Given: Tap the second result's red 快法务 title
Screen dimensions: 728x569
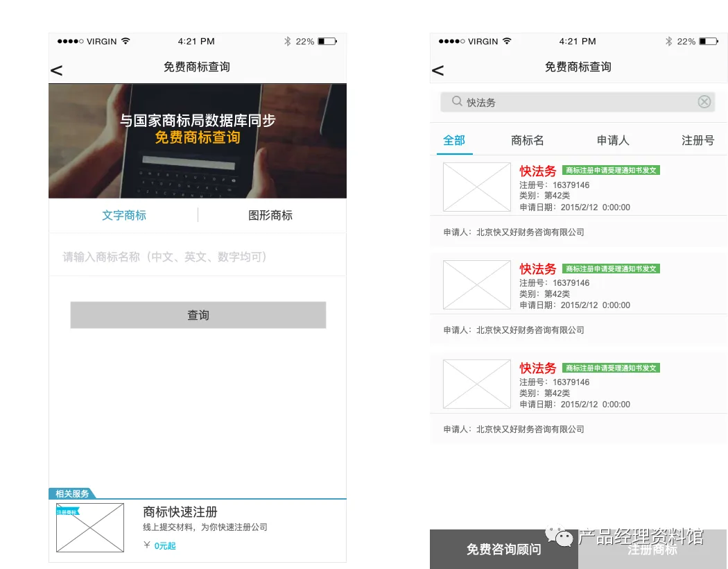Looking at the screenshot, I should click(537, 269).
